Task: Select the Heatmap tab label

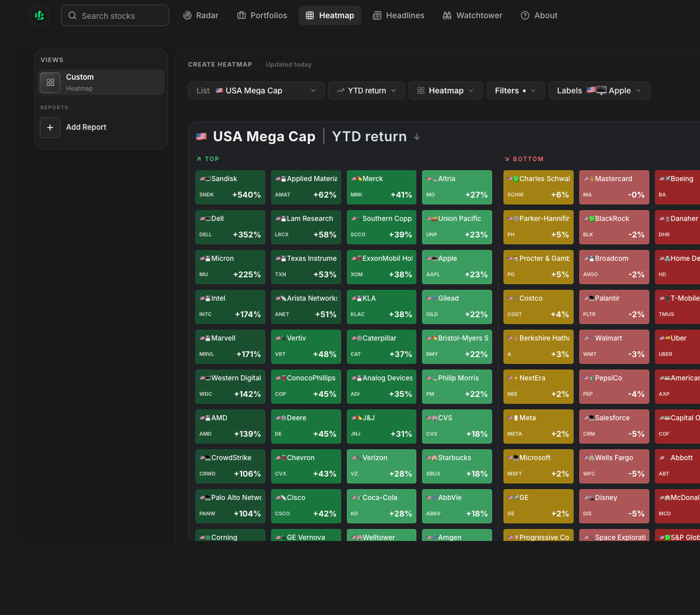Action: point(337,15)
